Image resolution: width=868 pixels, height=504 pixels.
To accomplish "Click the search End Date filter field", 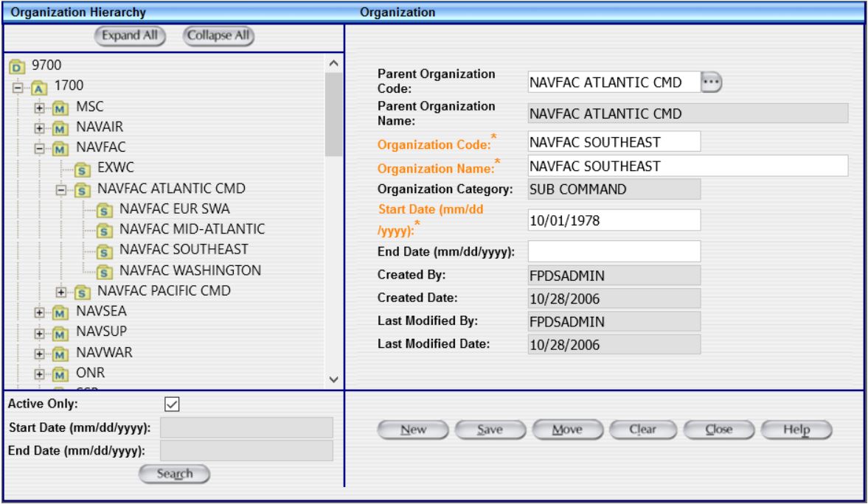I will pyautogui.click(x=246, y=451).
